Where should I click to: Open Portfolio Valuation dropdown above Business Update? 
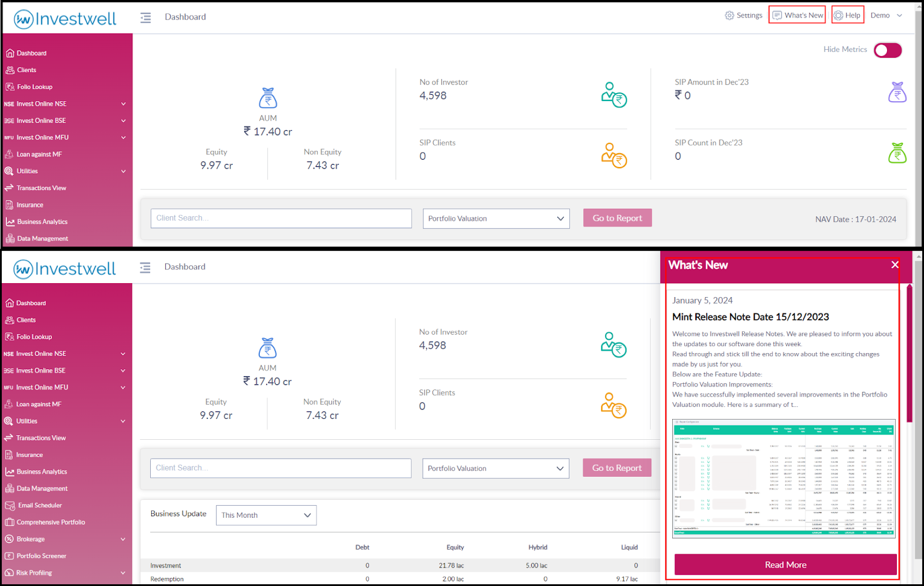pyautogui.click(x=495, y=468)
